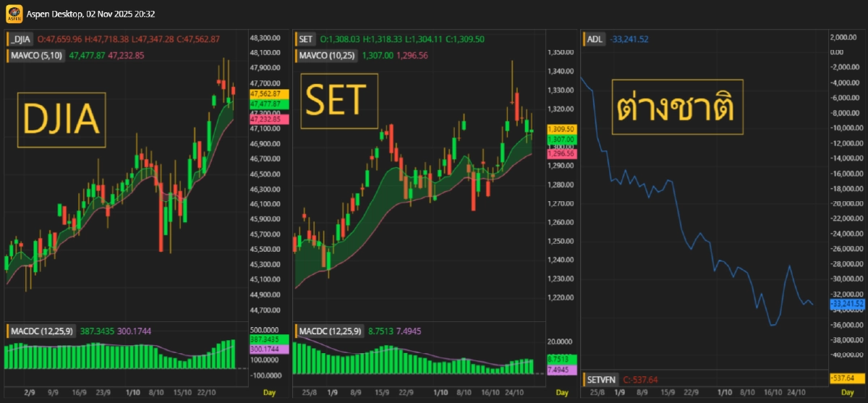This screenshot has width=868, height=403.
Task: Select the ADL indicator label
Action: [595, 39]
